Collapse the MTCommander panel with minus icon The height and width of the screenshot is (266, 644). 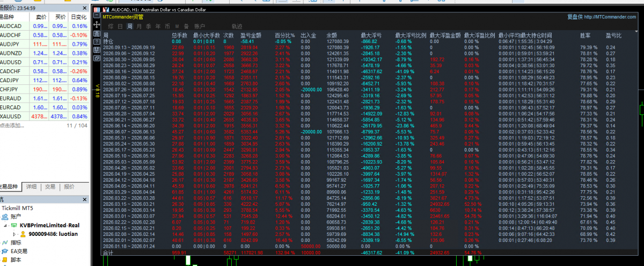tap(97, 15)
